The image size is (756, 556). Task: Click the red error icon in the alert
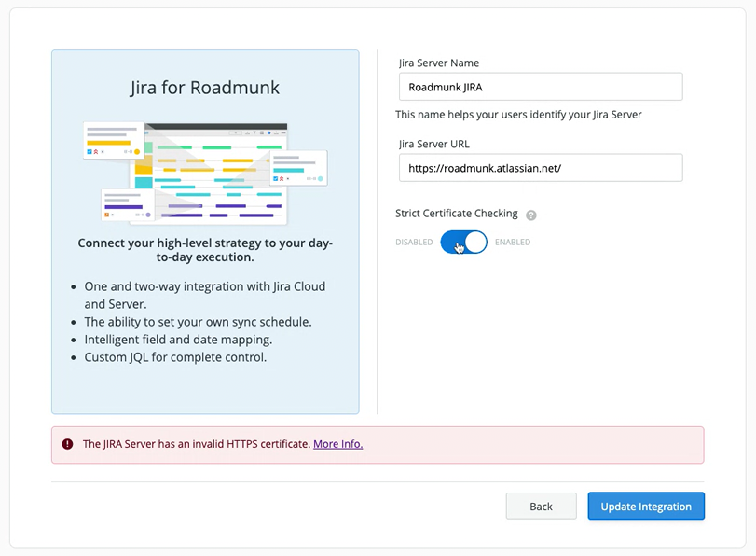tap(67, 444)
